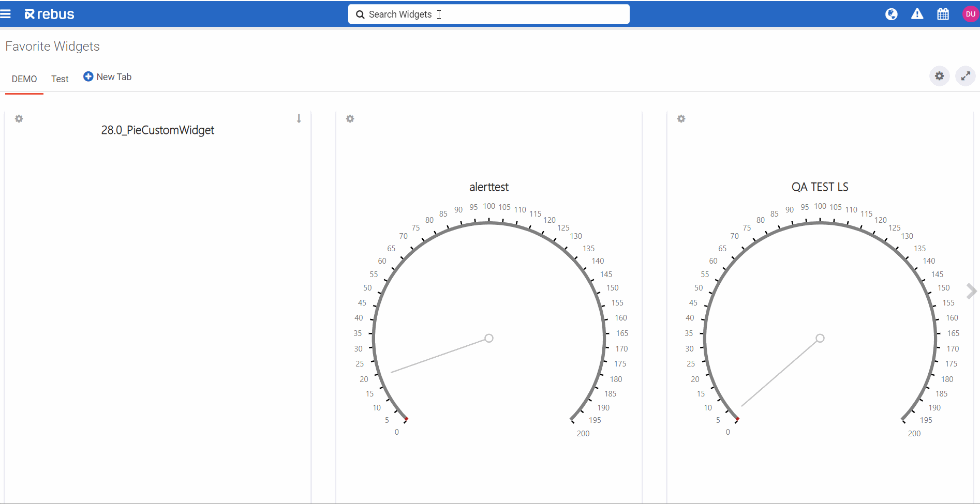980x504 pixels.
Task: Open the alerts warning triangle icon
Action: point(917,14)
